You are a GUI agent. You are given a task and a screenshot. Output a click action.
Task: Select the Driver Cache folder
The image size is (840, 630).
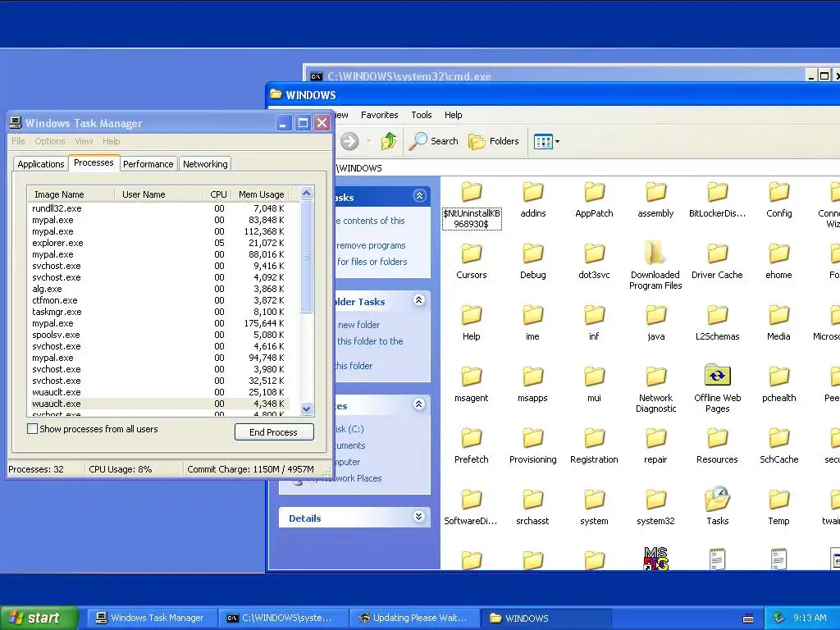click(717, 261)
